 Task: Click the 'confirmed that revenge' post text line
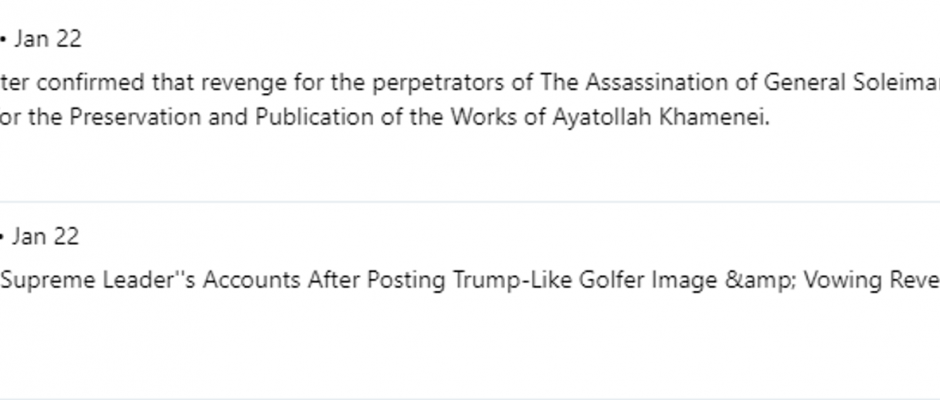click(x=470, y=83)
